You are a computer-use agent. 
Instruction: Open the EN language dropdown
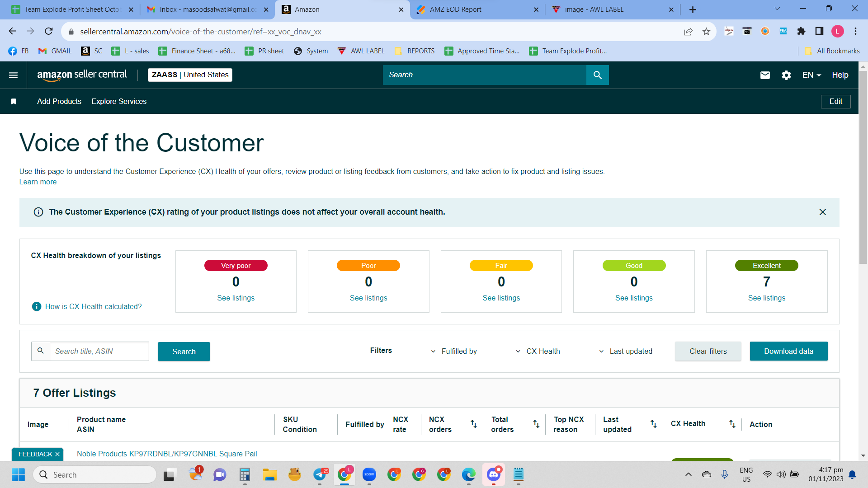(811, 75)
